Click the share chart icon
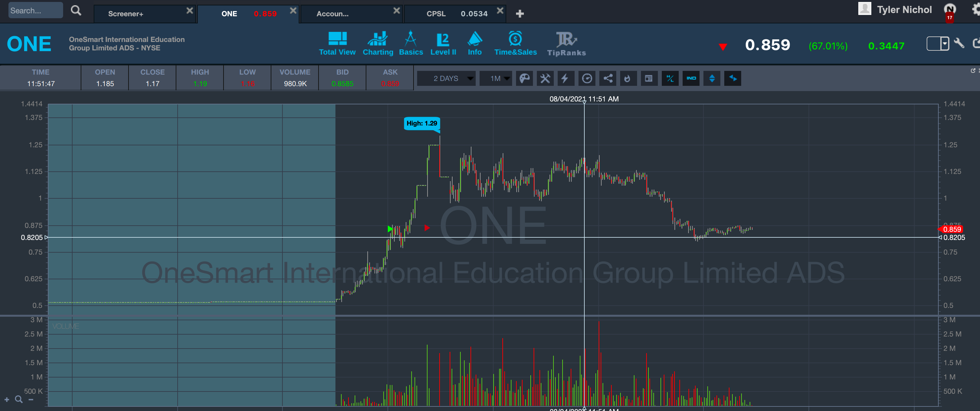 pos(608,78)
